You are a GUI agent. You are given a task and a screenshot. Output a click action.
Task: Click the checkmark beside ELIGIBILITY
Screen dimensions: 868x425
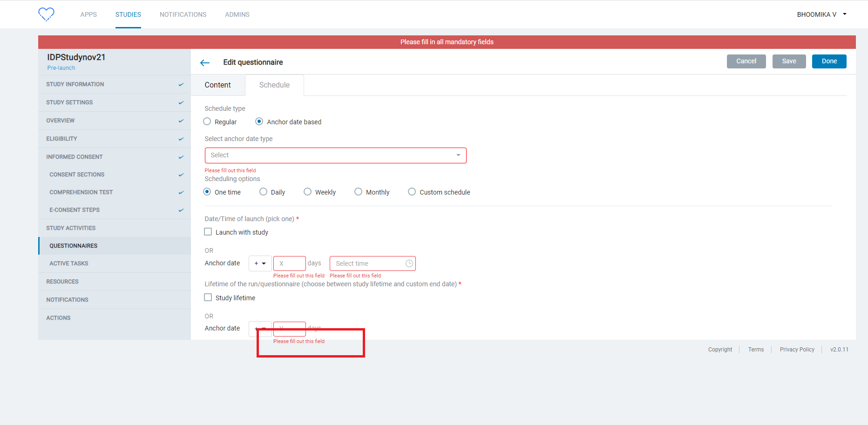point(181,138)
